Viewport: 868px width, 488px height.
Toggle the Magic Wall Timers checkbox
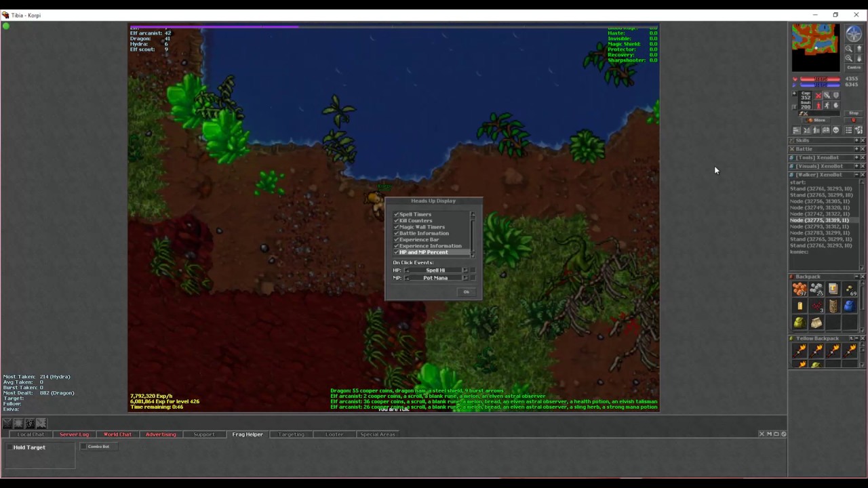tap(397, 227)
